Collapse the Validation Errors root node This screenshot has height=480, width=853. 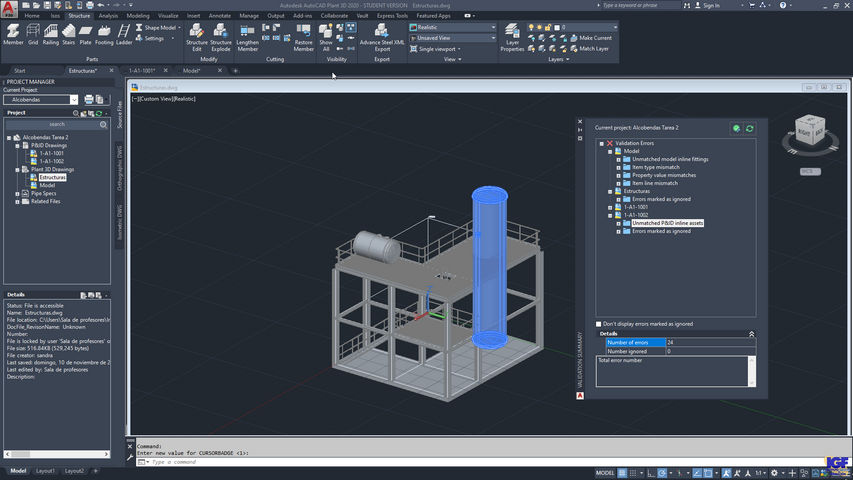(601, 143)
